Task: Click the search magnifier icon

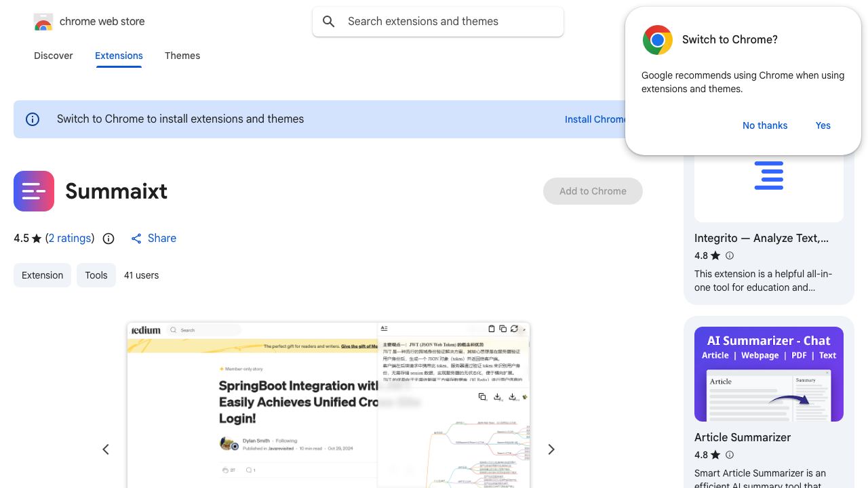Action: click(329, 22)
